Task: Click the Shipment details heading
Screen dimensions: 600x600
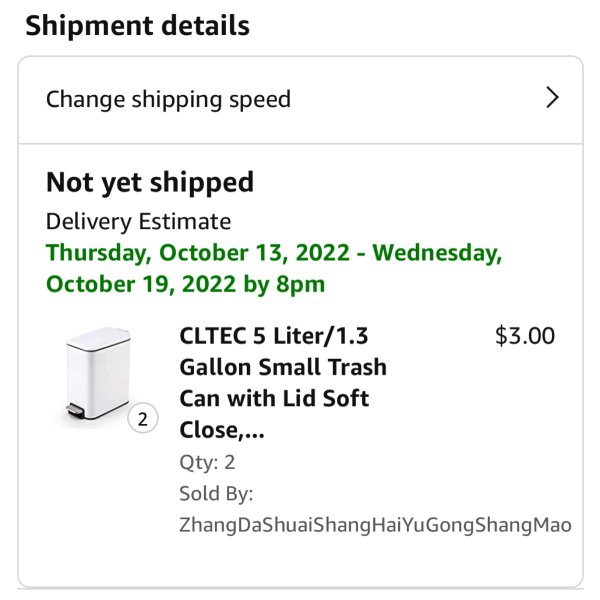Action: pyautogui.click(x=137, y=26)
